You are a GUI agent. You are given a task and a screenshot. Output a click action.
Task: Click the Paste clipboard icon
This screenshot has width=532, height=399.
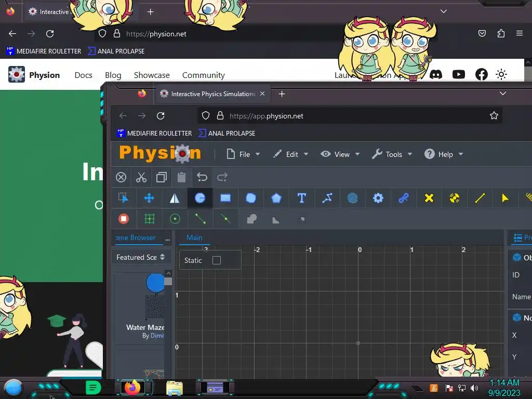(x=181, y=177)
